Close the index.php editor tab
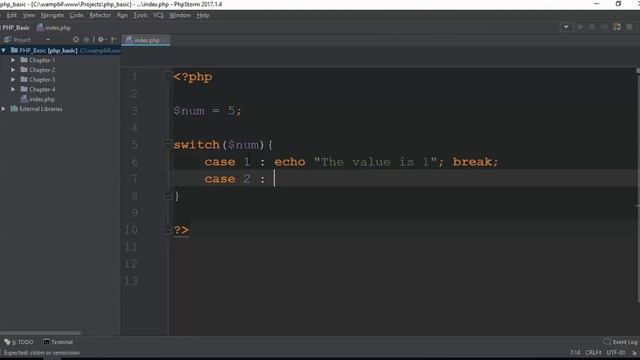Screen dimensions: 640x360 165,40
